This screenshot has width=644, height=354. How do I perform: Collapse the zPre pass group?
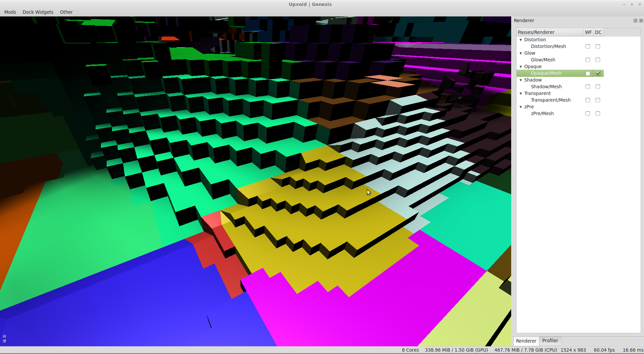(521, 107)
